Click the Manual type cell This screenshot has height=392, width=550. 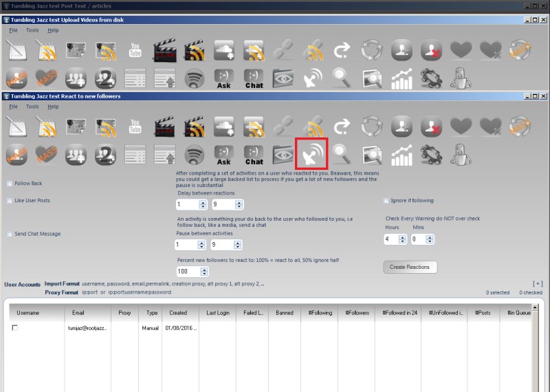coord(150,328)
